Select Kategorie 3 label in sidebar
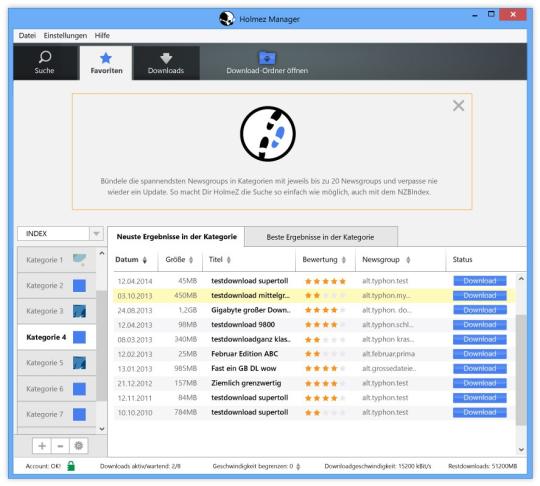540x486 pixels. coord(45,311)
